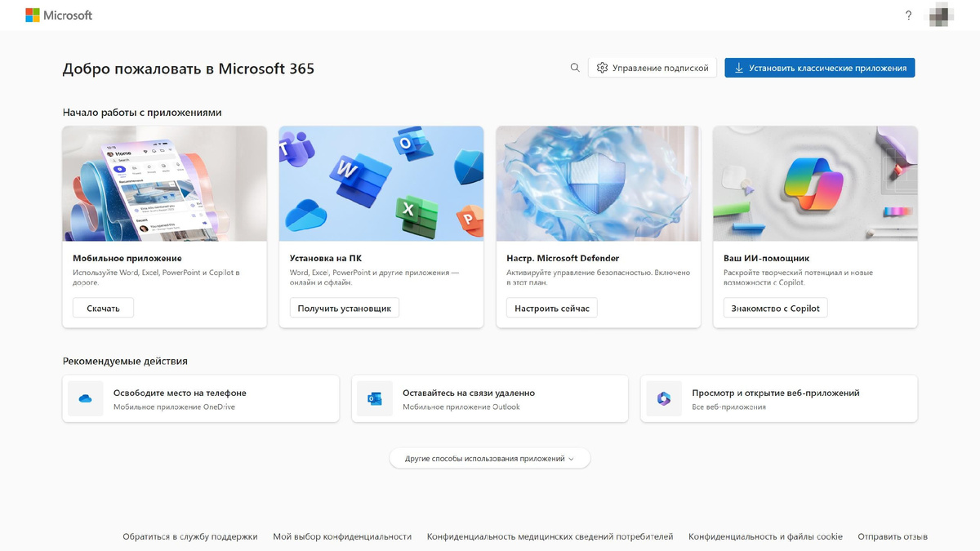980x551 pixels.
Task: Open the Microsoft logo home link
Action: click(59, 16)
